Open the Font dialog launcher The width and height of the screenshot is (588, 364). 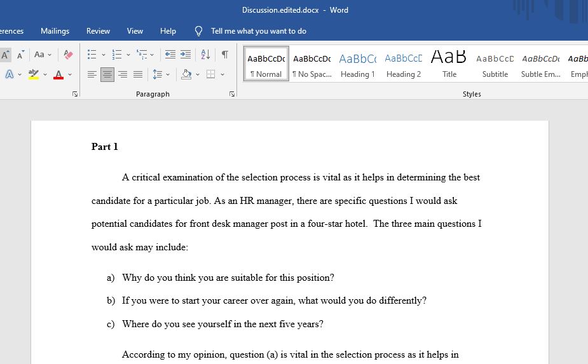[x=75, y=94]
